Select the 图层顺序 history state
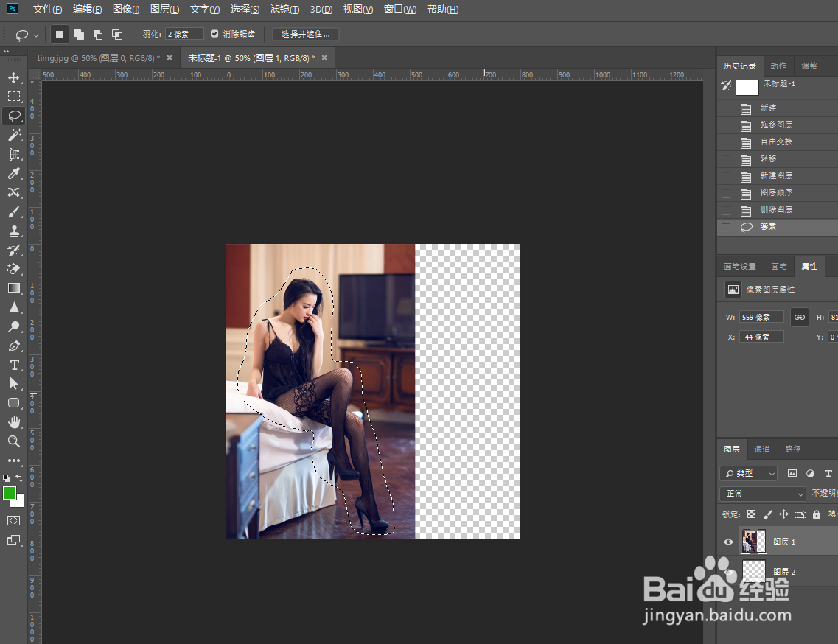The image size is (838, 644). (x=778, y=193)
